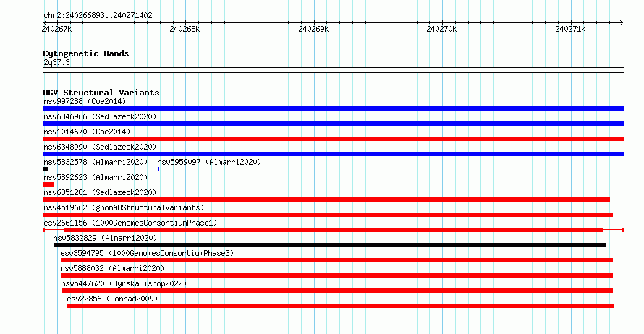The image size is (644, 334).
Task: Select the blue bar for nsv997288
Action: point(333,108)
